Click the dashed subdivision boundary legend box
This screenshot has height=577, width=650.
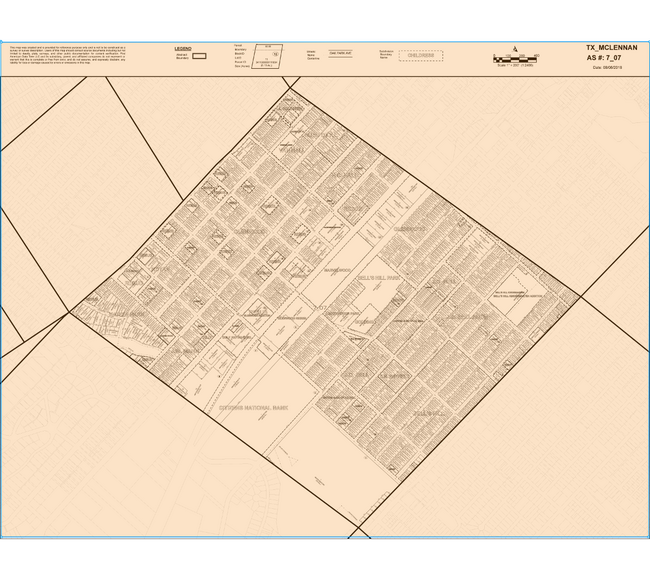[420, 56]
